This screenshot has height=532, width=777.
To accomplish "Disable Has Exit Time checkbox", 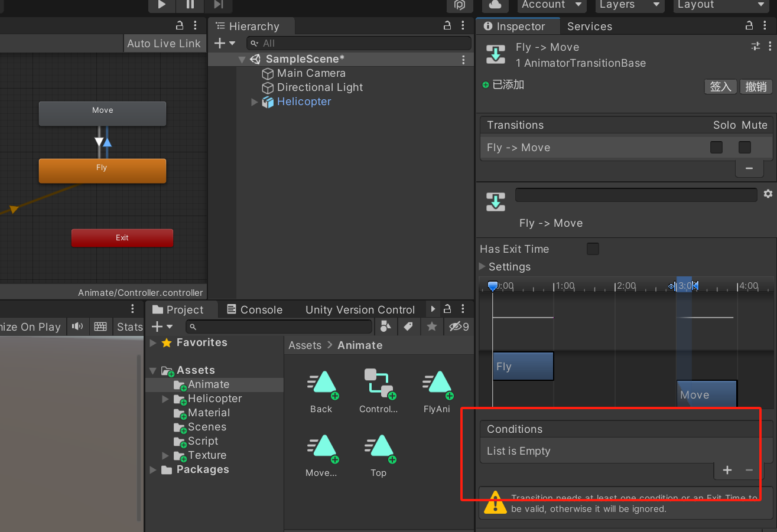I will coord(593,249).
